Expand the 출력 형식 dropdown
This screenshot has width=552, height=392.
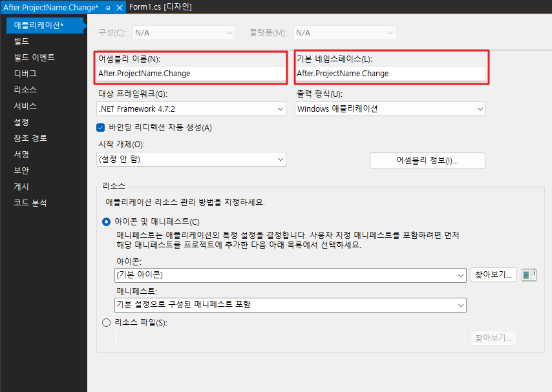pos(390,109)
